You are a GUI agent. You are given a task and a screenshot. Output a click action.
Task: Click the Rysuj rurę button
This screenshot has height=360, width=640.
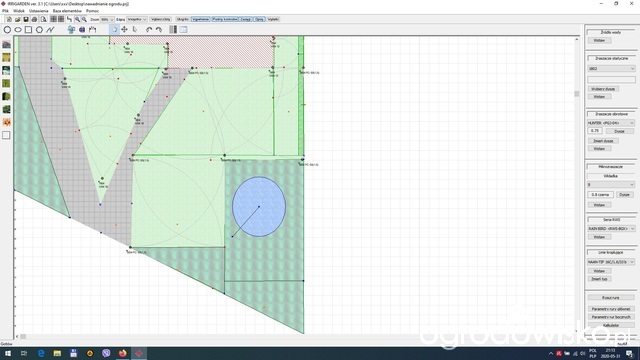pyautogui.click(x=611, y=298)
